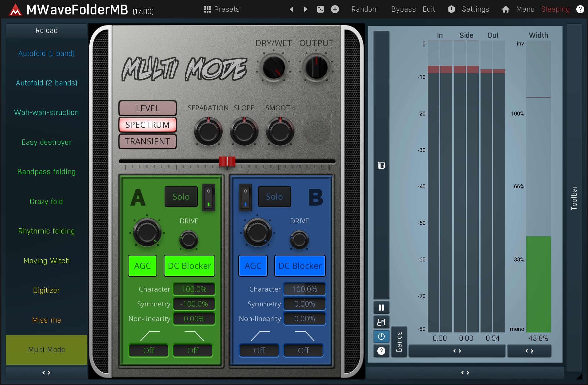588x385 pixels.
Task: Switch to TRANSIENT mode
Action: pos(147,141)
